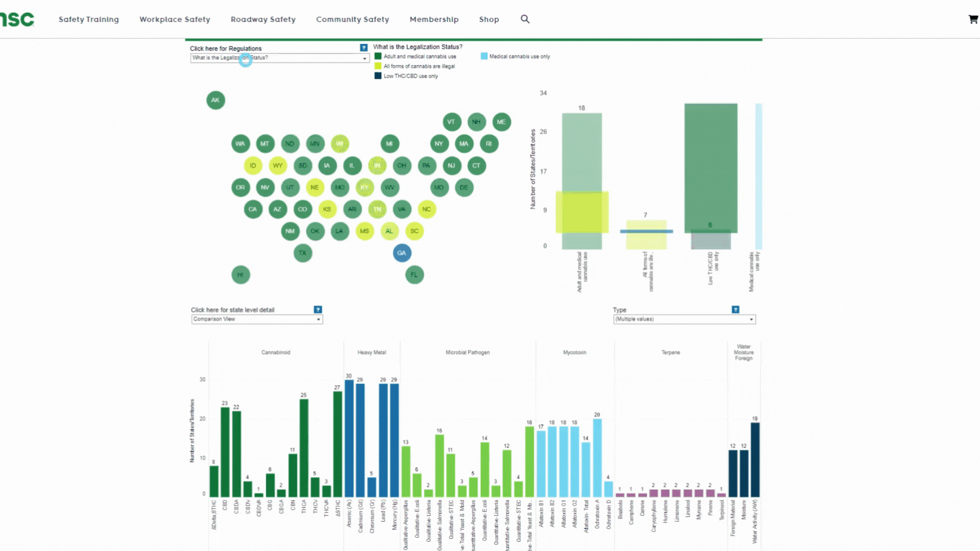Click the filter icon next to state level detail
This screenshot has width=980, height=551.
pyautogui.click(x=317, y=309)
